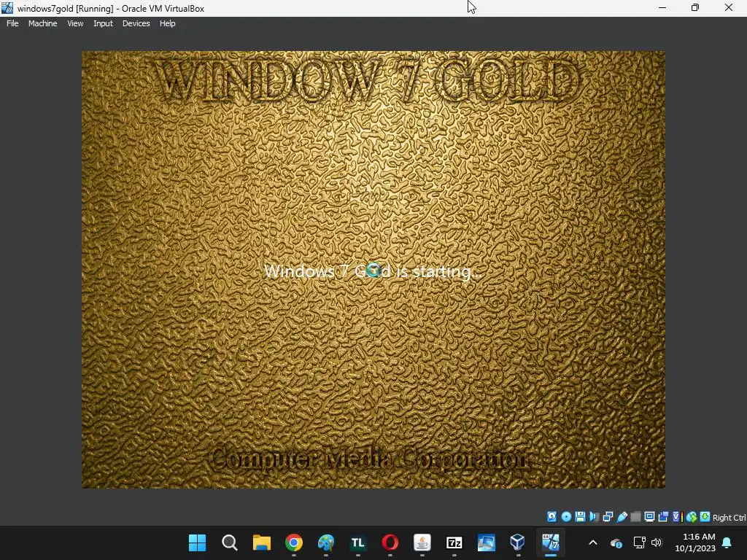Click the running windows7gold VM taskbar icon
The image size is (747, 560).
pyautogui.click(x=551, y=542)
